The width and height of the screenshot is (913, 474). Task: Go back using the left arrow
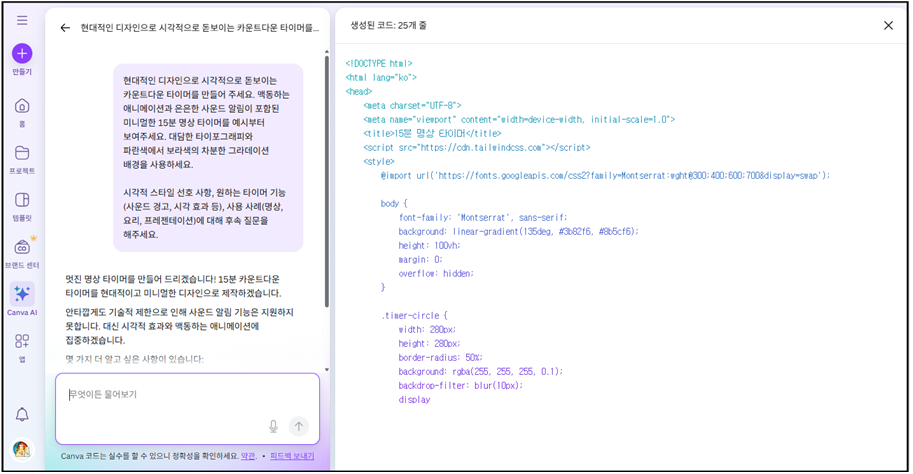[x=65, y=27]
